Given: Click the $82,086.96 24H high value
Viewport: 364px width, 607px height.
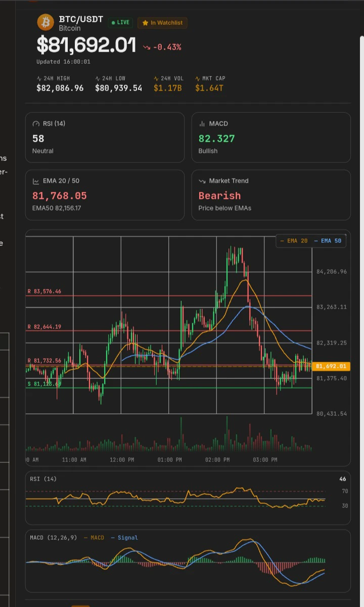Looking at the screenshot, I should coord(60,88).
